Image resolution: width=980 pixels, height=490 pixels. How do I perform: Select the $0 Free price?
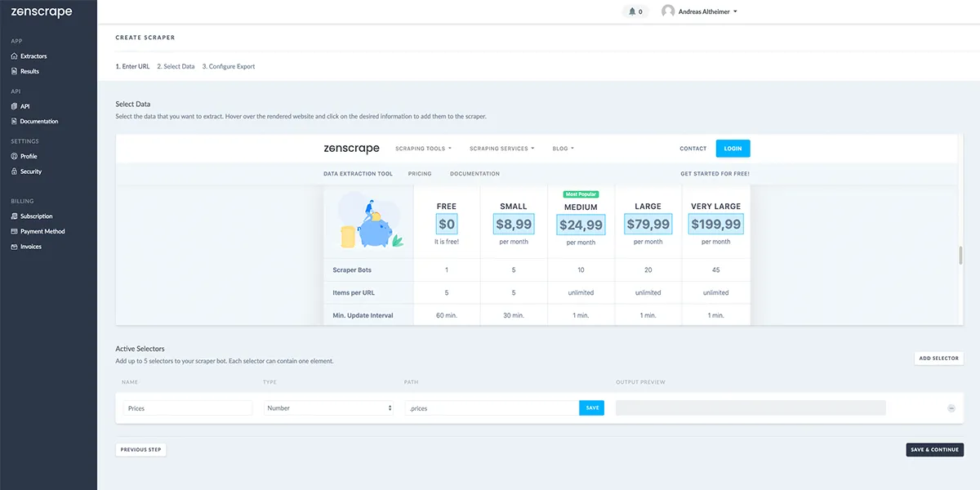447,225
